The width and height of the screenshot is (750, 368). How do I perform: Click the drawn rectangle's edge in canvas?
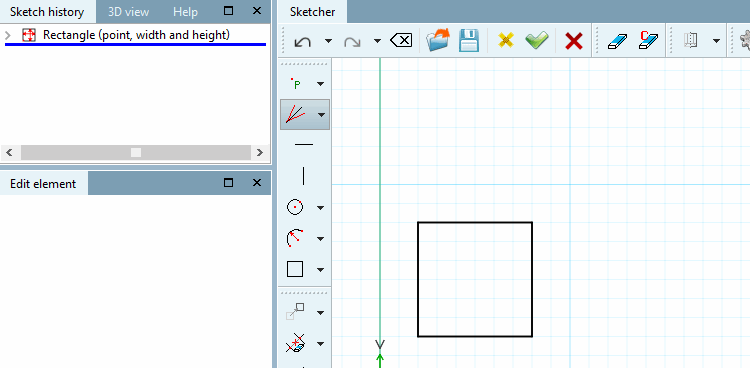pos(475,223)
